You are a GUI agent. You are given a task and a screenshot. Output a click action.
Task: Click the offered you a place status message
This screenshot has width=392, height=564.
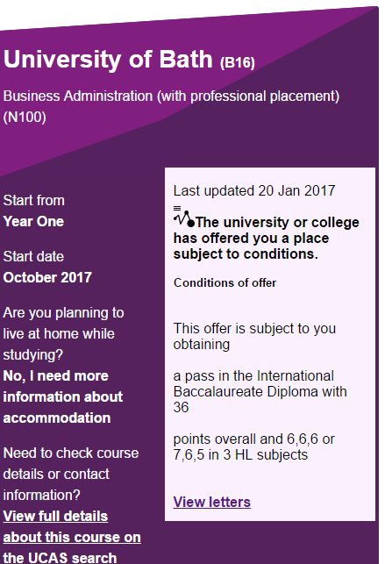click(x=266, y=238)
